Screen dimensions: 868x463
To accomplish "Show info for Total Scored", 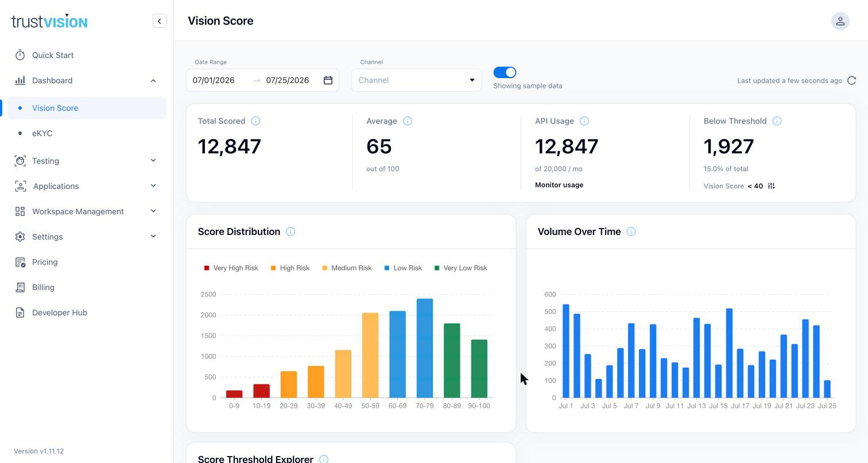I will pos(256,121).
